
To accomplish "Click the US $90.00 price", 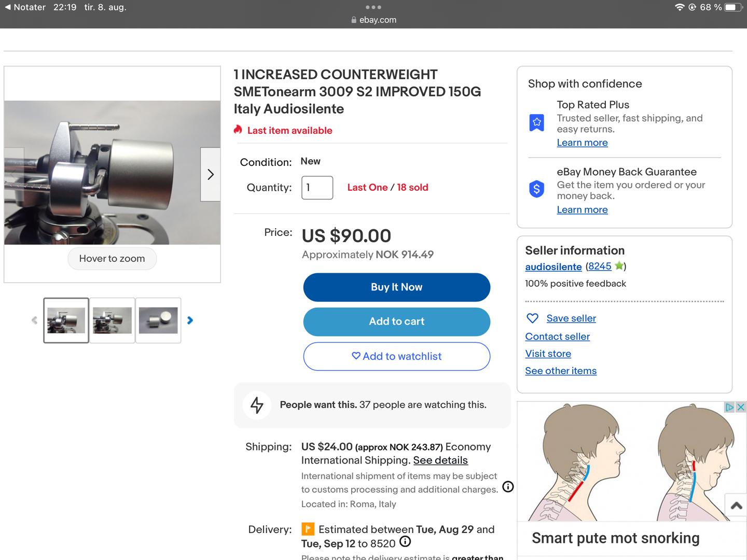I will pos(347,236).
